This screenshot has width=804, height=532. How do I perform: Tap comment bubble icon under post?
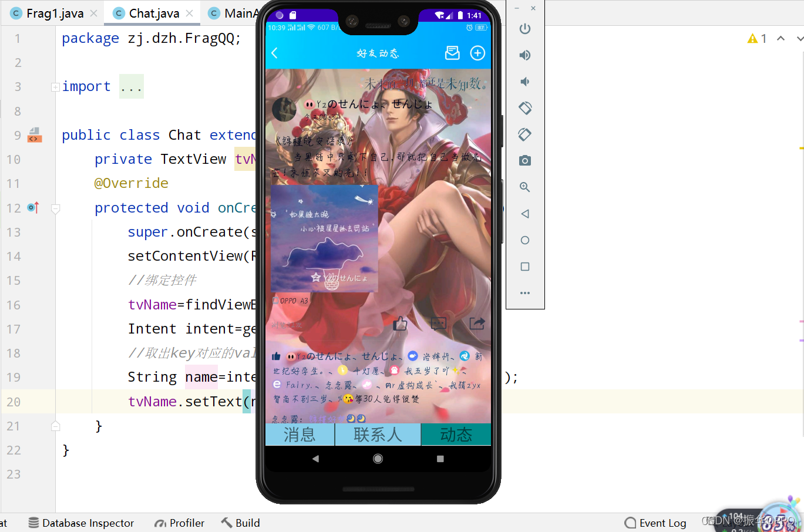click(439, 323)
